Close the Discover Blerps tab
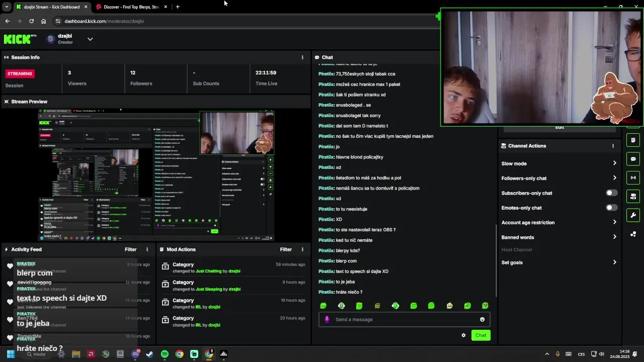Image resolution: width=644 pixels, height=362 pixels. pos(166,7)
